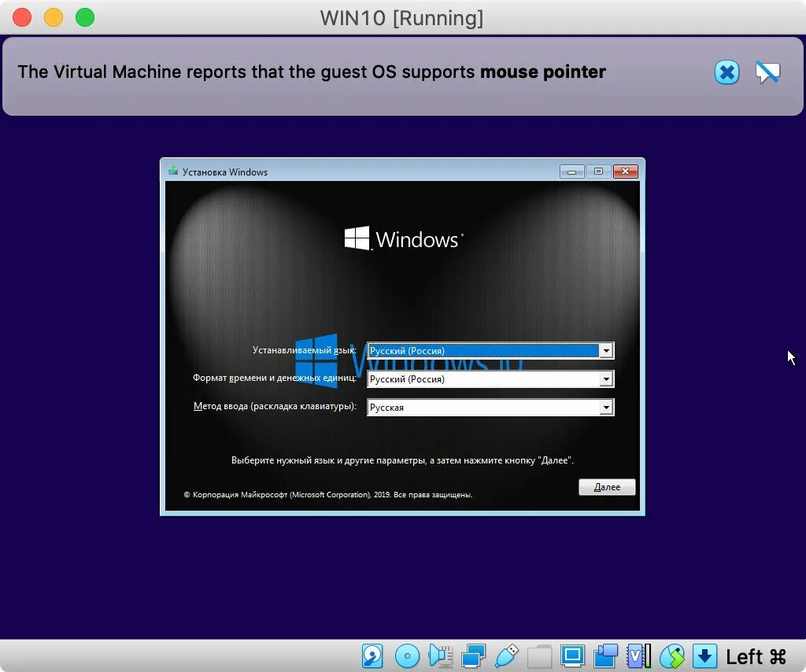Click the 'Выберите нужный язык' instruction text
Viewport: 806px width, 672px height.
pyautogui.click(x=402, y=460)
